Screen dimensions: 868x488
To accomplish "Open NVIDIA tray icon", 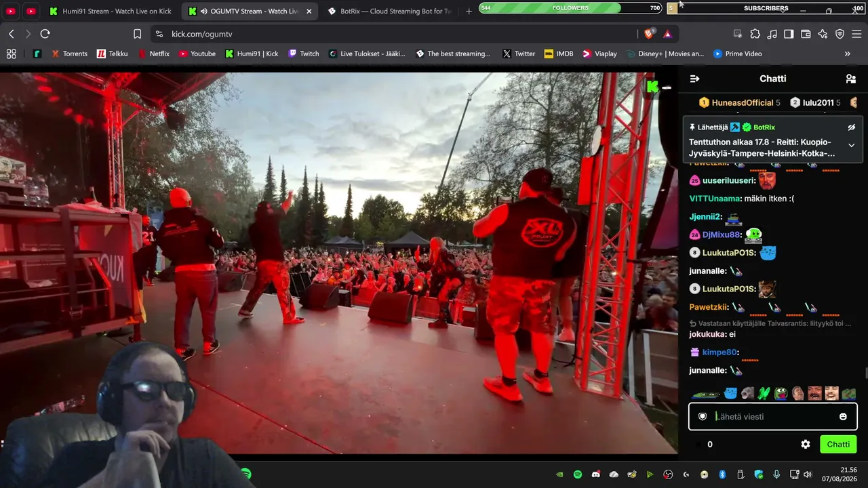I will (x=559, y=474).
